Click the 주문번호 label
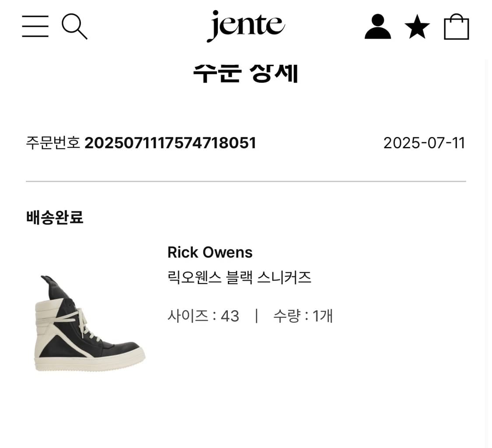 pos(53,143)
